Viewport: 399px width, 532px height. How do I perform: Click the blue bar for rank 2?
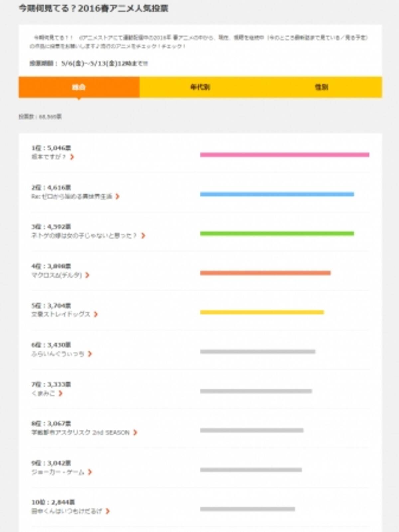[277, 194]
